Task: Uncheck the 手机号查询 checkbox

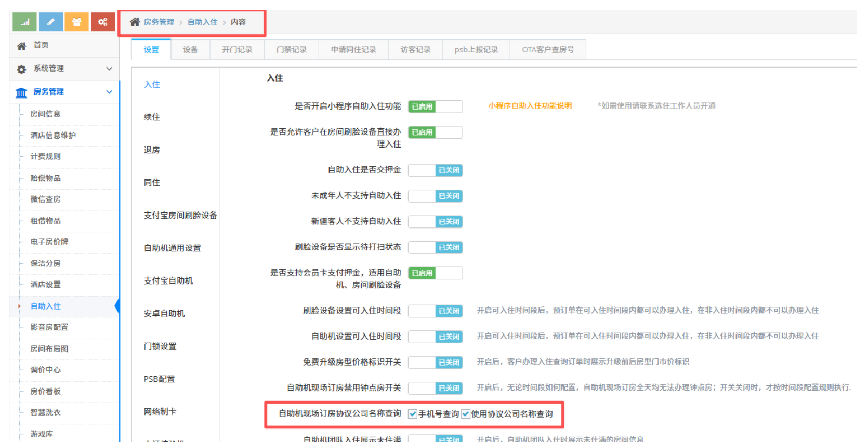Action: [x=413, y=414]
